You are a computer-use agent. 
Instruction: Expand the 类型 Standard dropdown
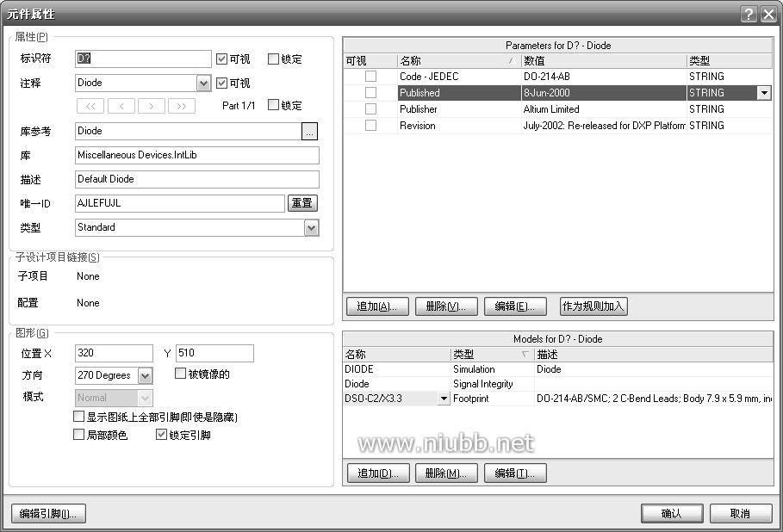tap(311, 228)
